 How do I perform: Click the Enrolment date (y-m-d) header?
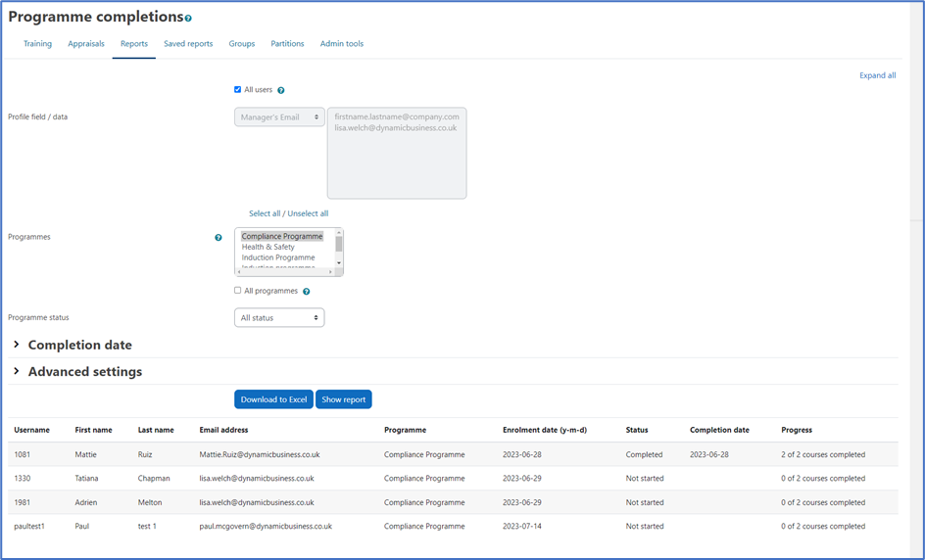(x=545, y=431)
